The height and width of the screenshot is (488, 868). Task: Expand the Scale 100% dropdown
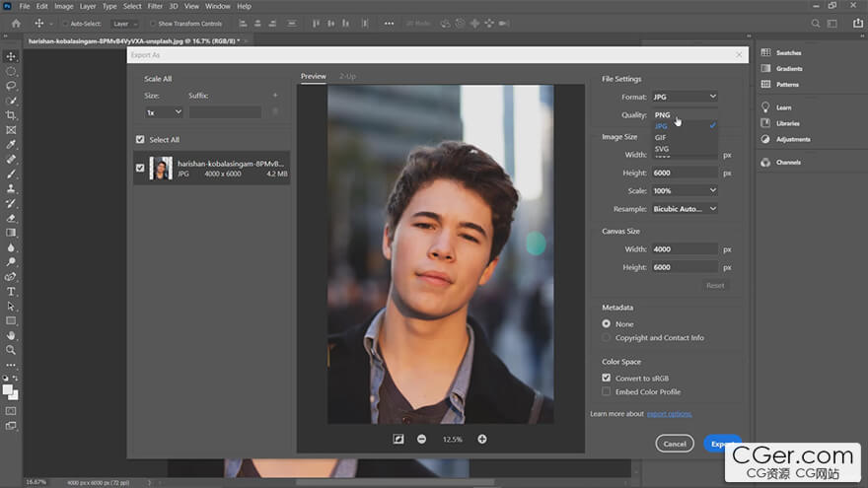point(684,190)
